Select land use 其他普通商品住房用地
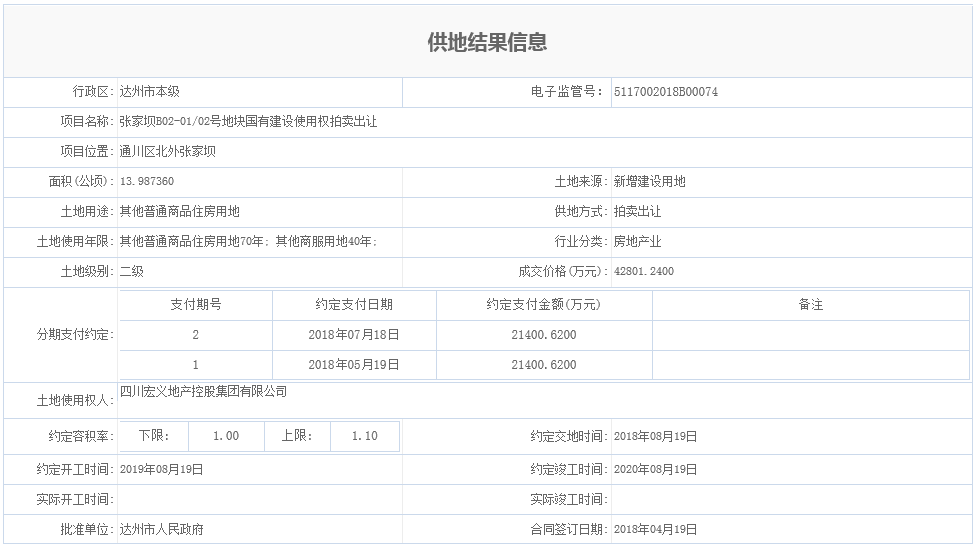Image resolution: width=975 pixels, height=547 pixels. [179, 211]
